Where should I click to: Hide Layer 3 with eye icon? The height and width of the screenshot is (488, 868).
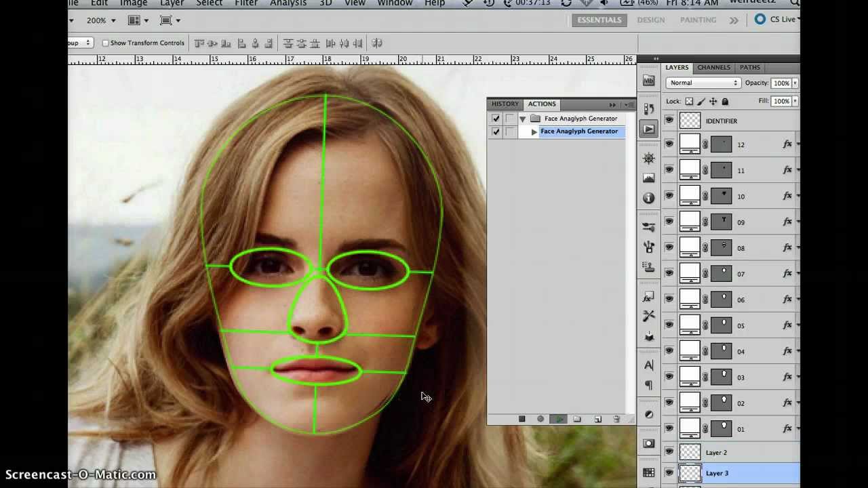[669, 473]
